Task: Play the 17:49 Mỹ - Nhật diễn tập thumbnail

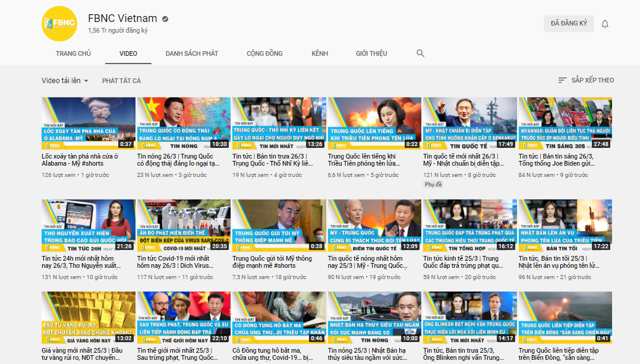Action: click(x=469, y=123)
